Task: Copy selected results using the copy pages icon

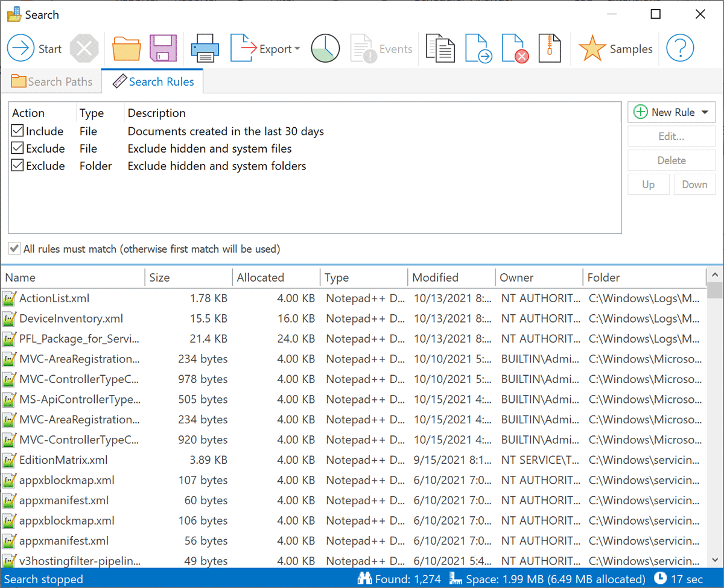Action: (440, 48)
